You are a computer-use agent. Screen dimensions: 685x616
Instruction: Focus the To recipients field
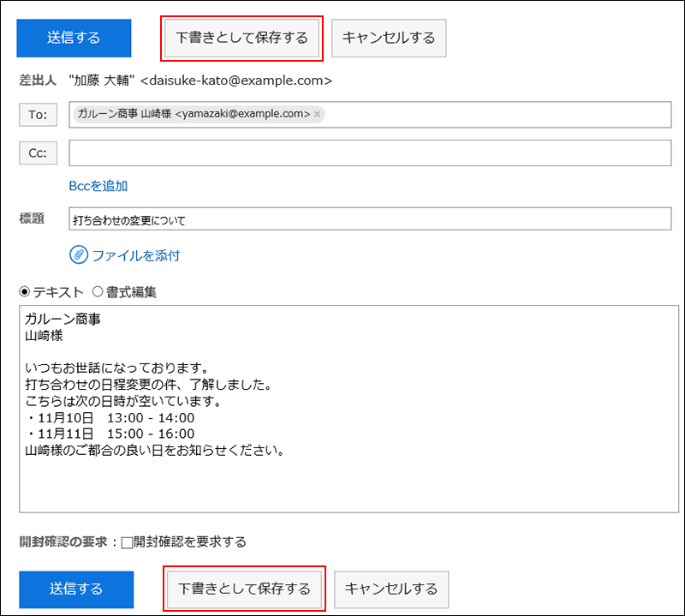(370, 115)
